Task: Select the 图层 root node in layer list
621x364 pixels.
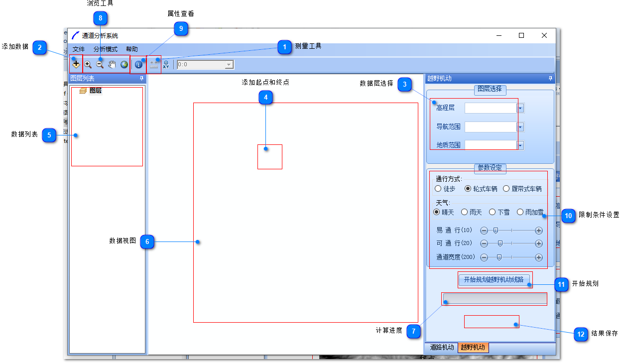Action: (x=95, y=91)
